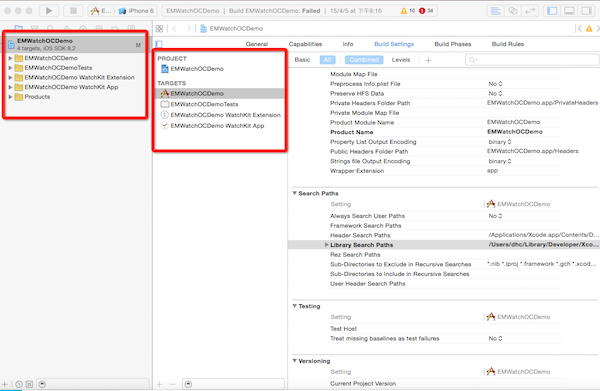Image resolution: width=600 pixels, height=391 pixels.
Task: Click the Header Search Paths value
Action: click(543, 235)
